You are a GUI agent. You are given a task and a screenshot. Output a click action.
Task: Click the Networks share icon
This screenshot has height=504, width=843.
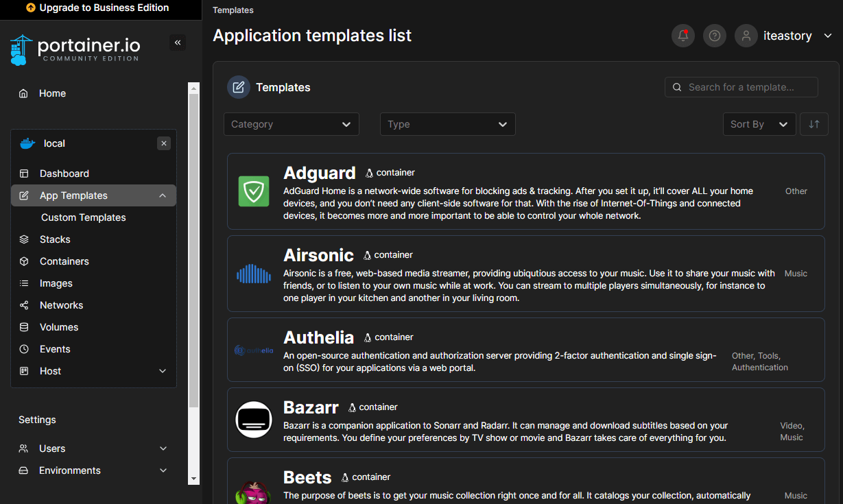pyautogui.click(x=24, y=305)
